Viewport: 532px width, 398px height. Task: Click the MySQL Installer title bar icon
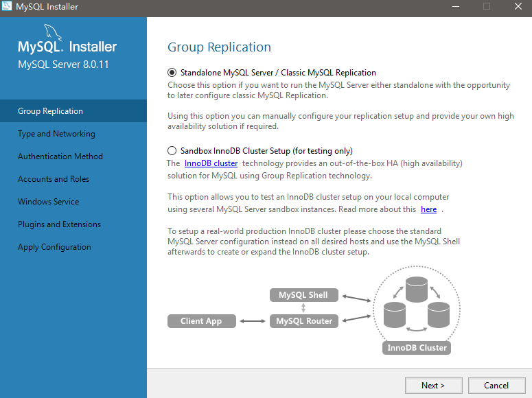(7, 6)
